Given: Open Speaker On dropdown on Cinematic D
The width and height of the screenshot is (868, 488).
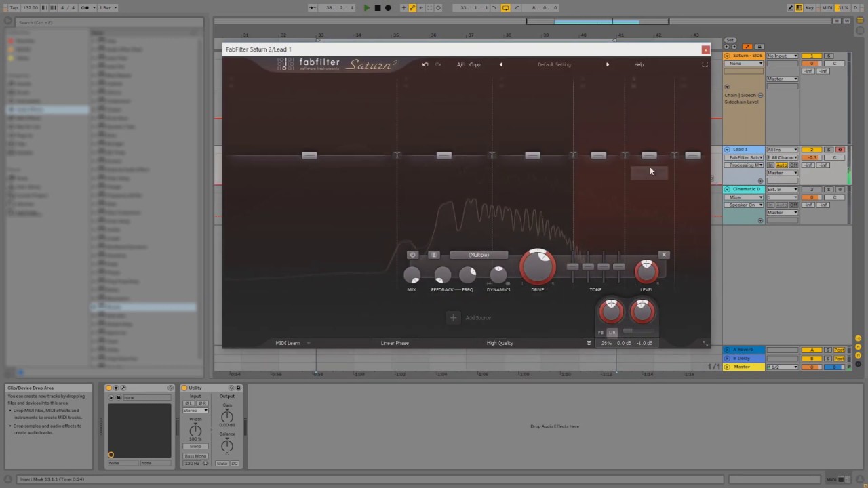Looking at the screenshot, I should (744, 205).
